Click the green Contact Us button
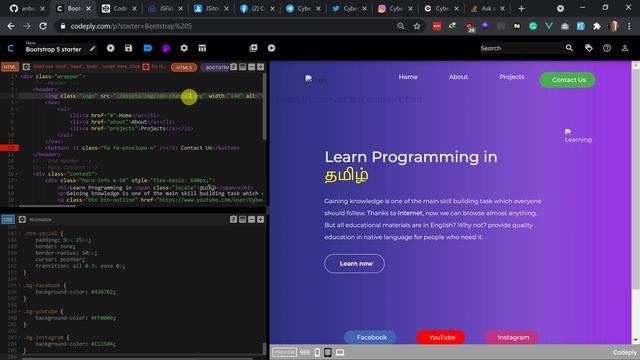This screenshot has width=640, height=360. [568, 80]
